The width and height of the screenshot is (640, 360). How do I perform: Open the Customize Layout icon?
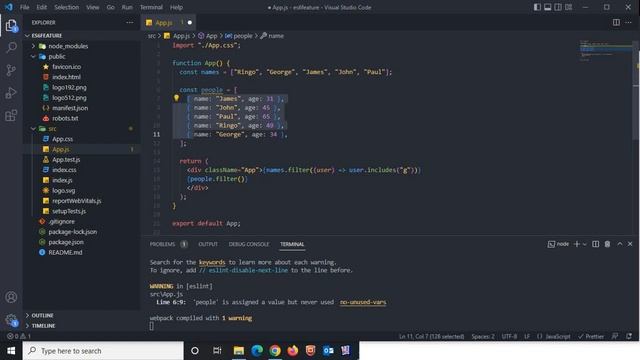[x=569, y=7]
